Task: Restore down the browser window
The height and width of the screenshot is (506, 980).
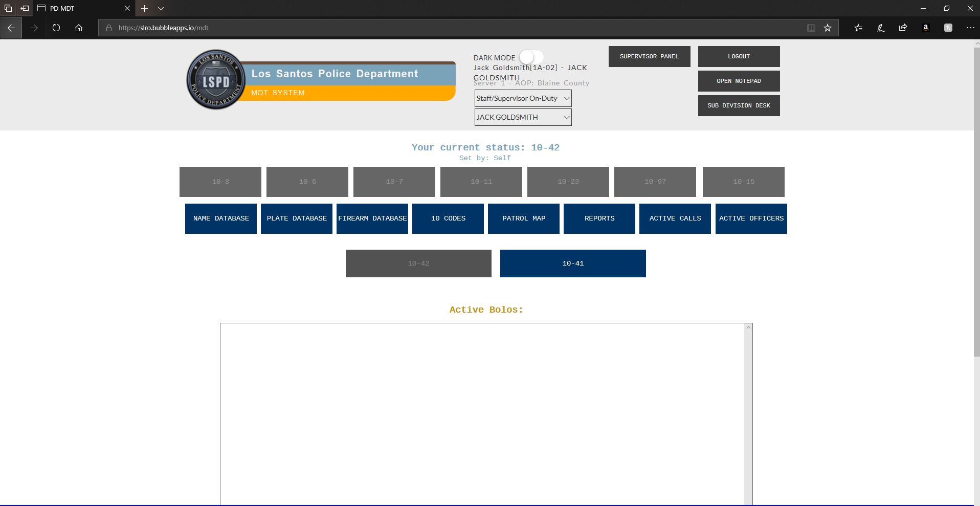Action: click(947, 8)
